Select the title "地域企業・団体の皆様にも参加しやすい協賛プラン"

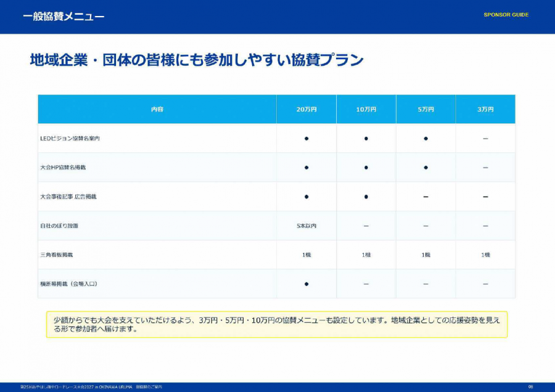(x=197, y=60)
